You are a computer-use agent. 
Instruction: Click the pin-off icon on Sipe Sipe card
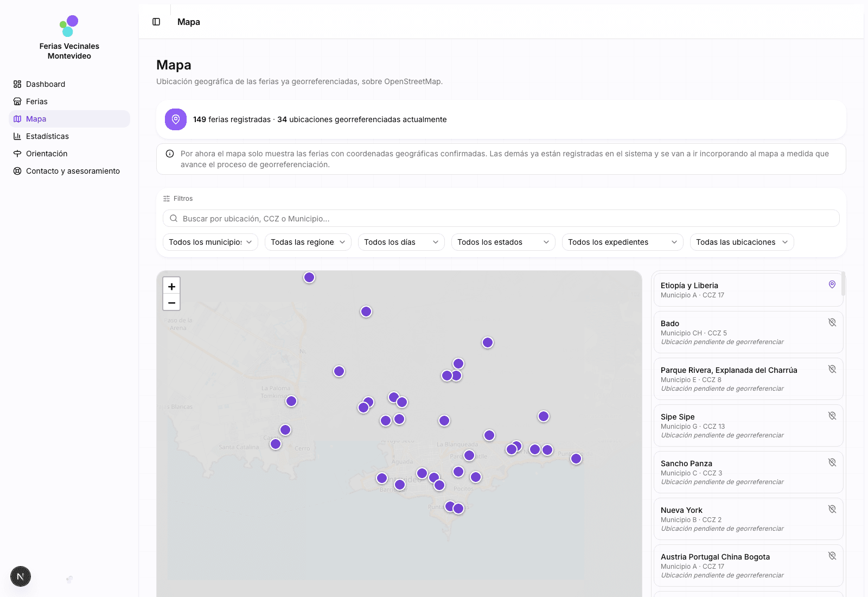pos(832,416)
